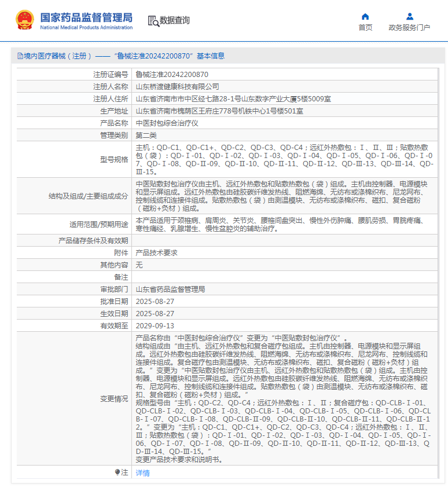Click 批准日期 value 2025-08-27
448x491 pixels.
click(x=155, y=302)
